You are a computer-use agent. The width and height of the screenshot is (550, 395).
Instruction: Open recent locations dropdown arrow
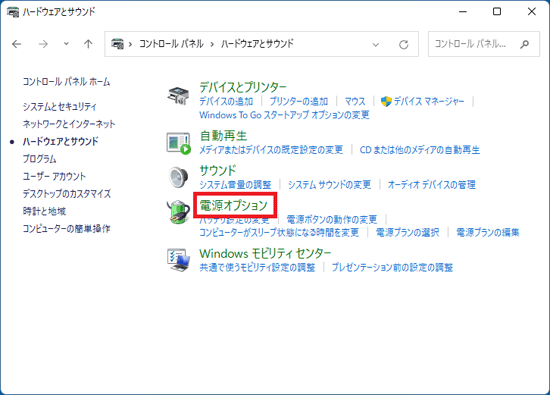(x=66, y=44)
